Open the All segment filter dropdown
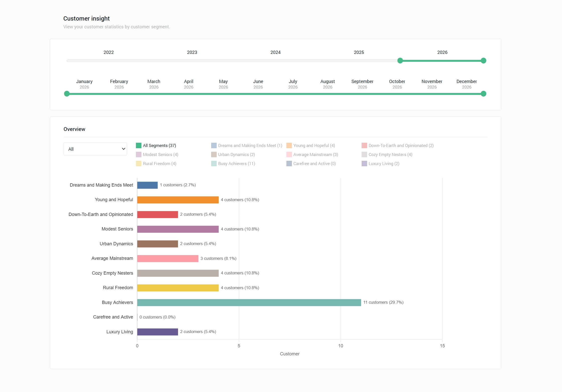 (x=95, y=149)
